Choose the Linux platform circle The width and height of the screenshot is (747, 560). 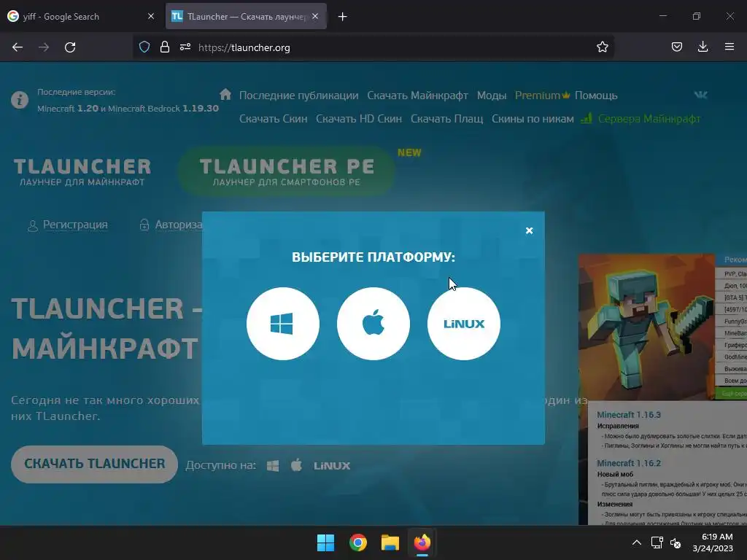coord(463,324)
